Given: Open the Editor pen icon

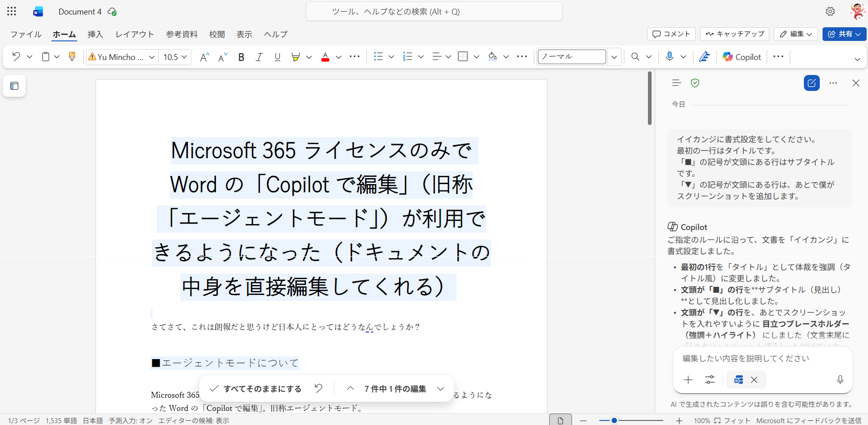Looking at the screenshot, I should [x=704, y=57].
